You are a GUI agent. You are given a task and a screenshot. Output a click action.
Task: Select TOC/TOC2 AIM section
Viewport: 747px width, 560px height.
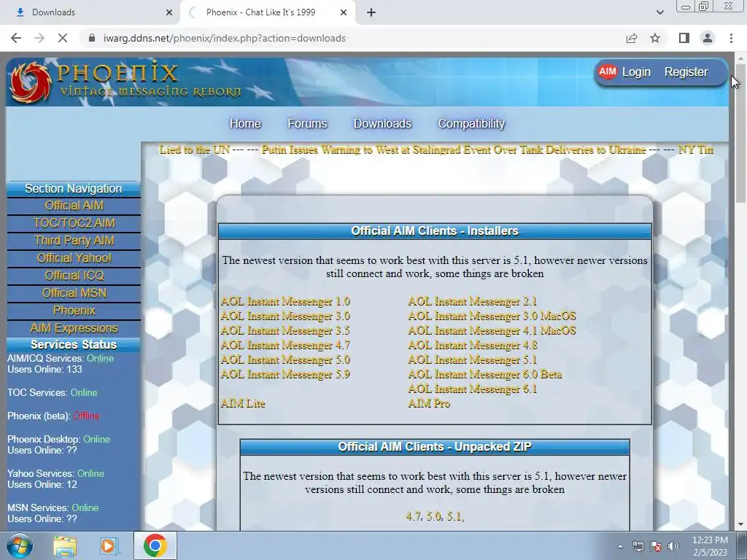pos(74,223)
